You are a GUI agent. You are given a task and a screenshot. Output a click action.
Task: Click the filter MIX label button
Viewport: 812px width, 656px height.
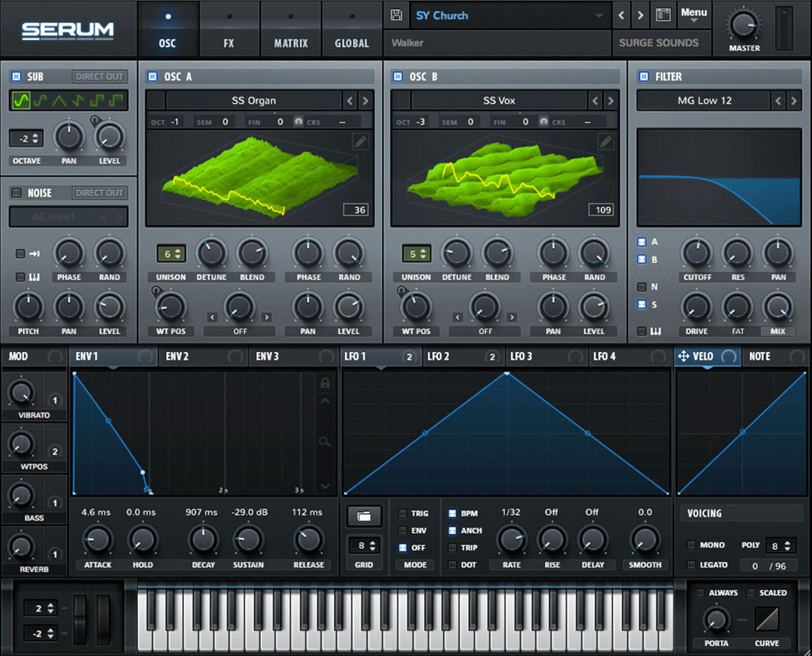click(777, 331)
